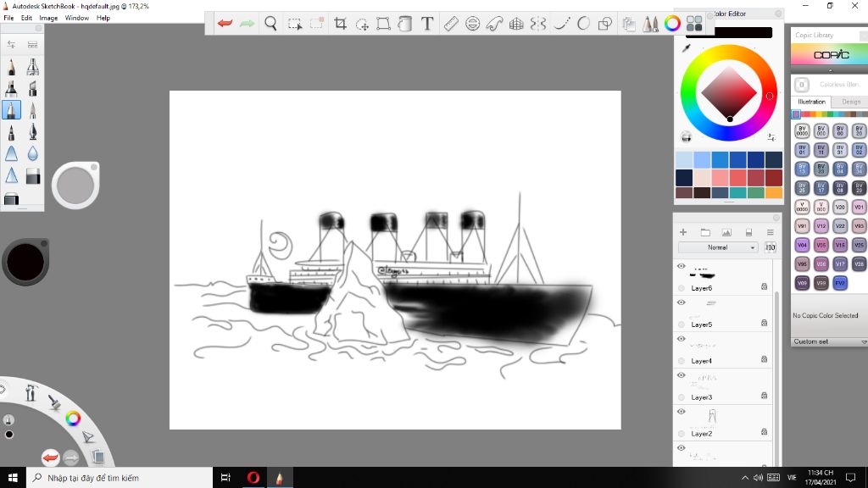Choose the V04 Copic color chip
This screenshot has height=488, width=868.
[x=802, y=245]
